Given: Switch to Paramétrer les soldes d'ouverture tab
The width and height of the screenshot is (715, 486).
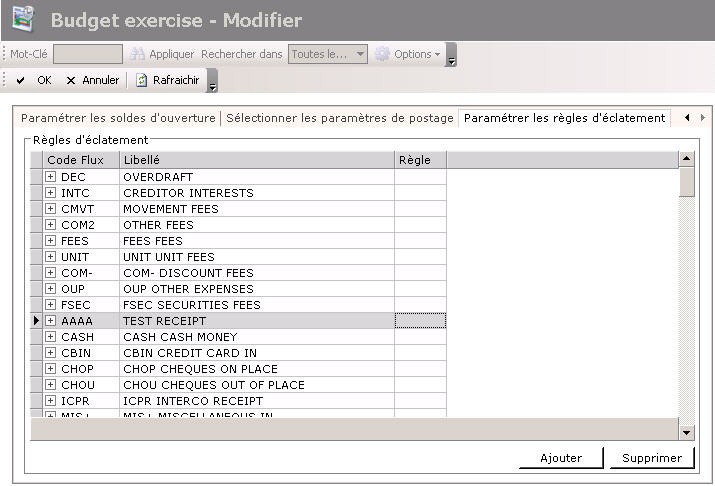Looking at the screenshot, I should coord(118,118).
